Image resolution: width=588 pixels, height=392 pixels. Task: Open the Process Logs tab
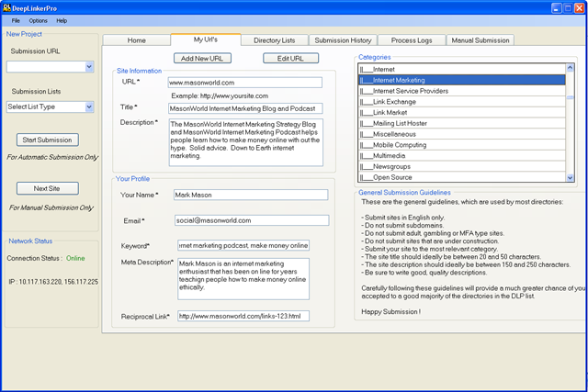(x=412, y=40)
